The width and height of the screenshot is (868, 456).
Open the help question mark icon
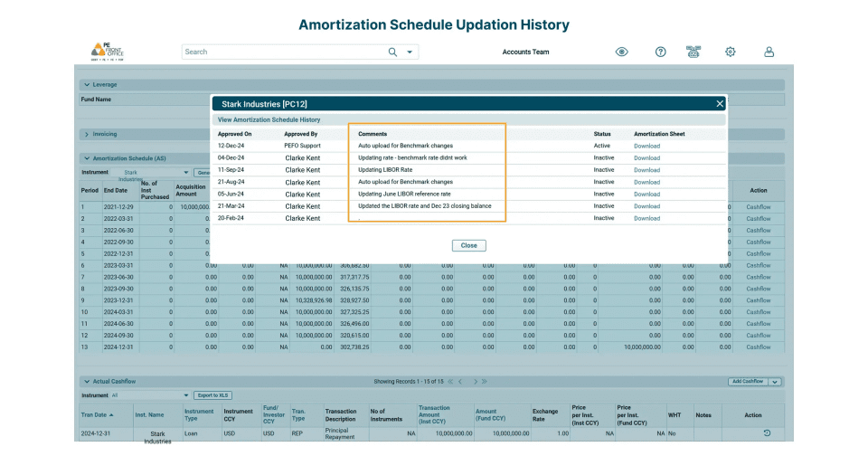(660, 52)
